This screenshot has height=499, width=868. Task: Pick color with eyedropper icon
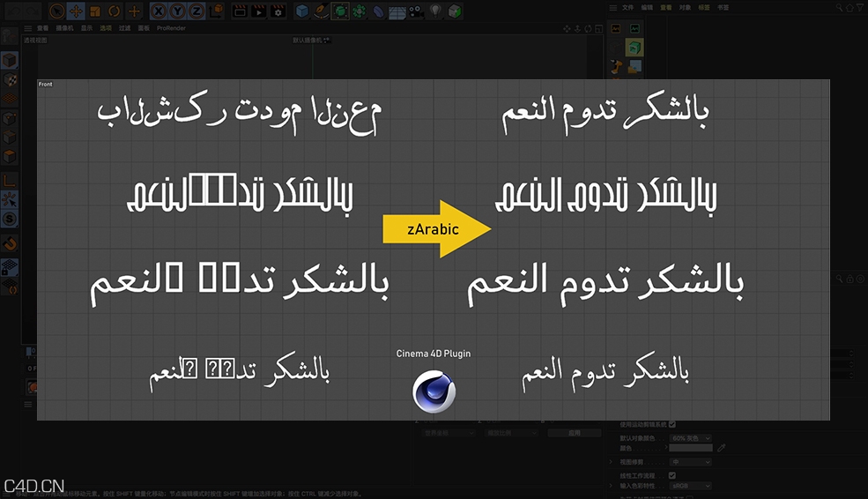[722, 448]
